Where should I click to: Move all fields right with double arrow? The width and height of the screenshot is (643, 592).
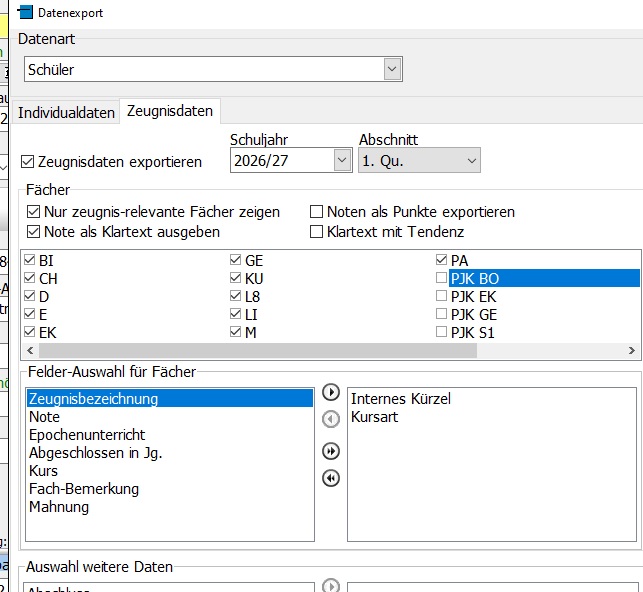pyautogui.click(x=331, y=451)
